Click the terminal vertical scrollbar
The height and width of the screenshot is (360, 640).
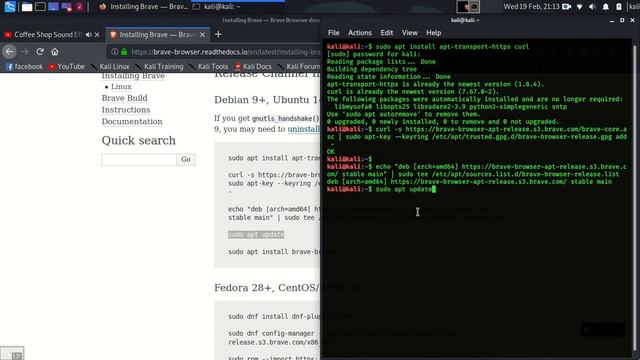click(x=634, y=199)
